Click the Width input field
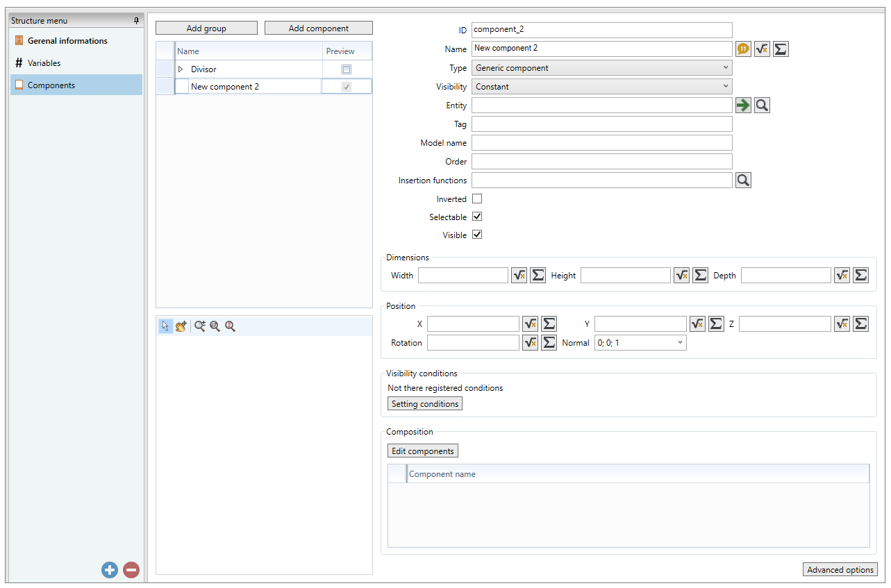 463,276
